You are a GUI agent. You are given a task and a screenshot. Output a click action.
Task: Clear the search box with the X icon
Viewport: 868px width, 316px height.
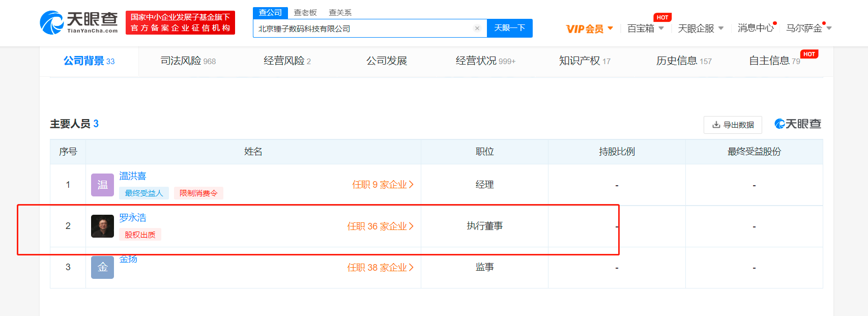[x=477, y=28]
